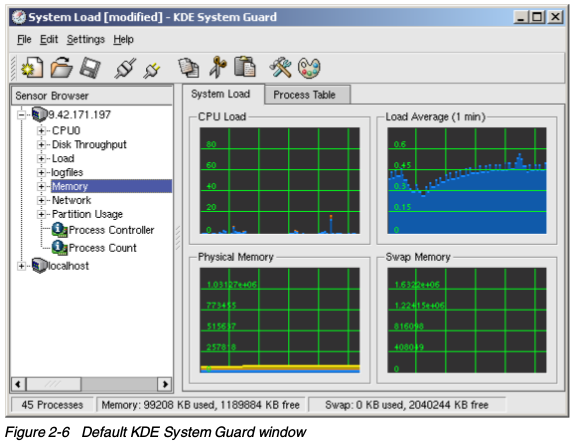Click the localhost computer icon
This screenshot has height=443, width=582.
click(39, 266)
